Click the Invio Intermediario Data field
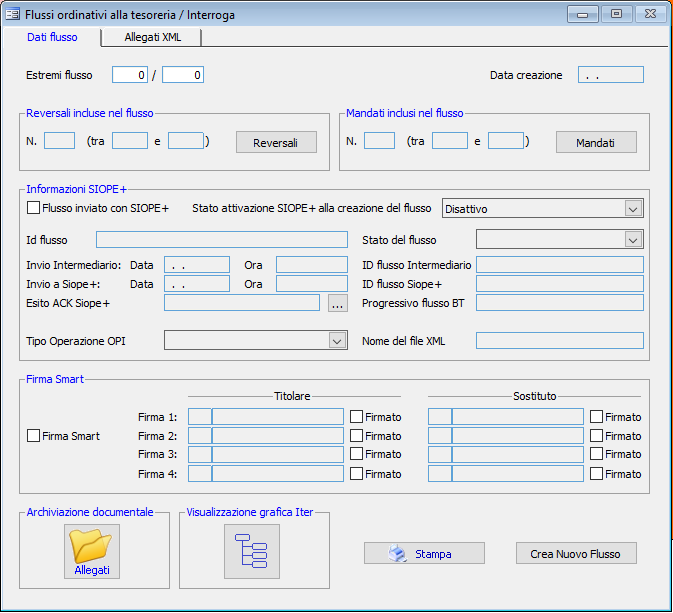This screenshot has height=613, width=673. pos(197,265)
